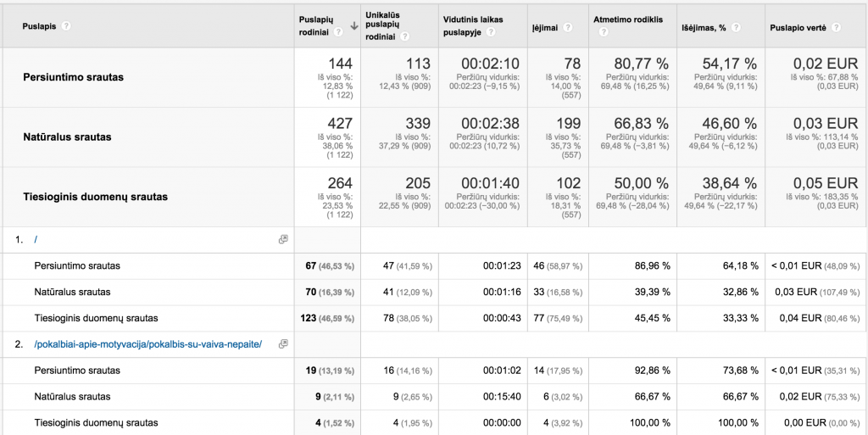Click help icon for Vidutinis laikas puslapyje
868x435 pixels.
pyautogui.click(x=492, y=33)
